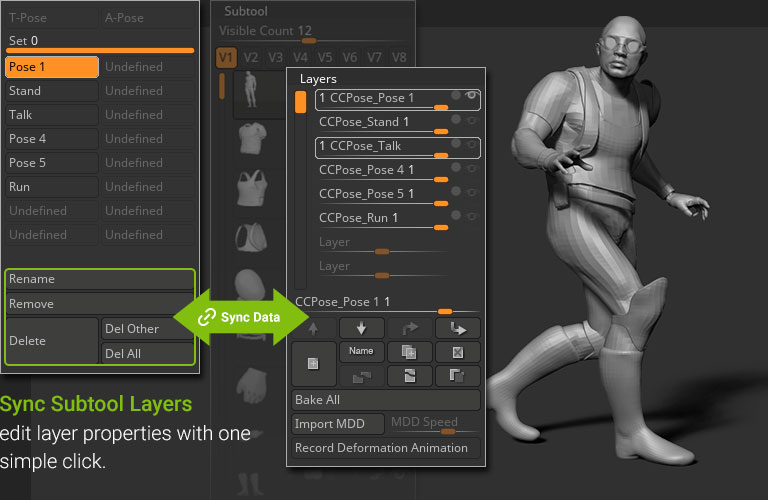Click the delete layer X icon

(458, 352)
